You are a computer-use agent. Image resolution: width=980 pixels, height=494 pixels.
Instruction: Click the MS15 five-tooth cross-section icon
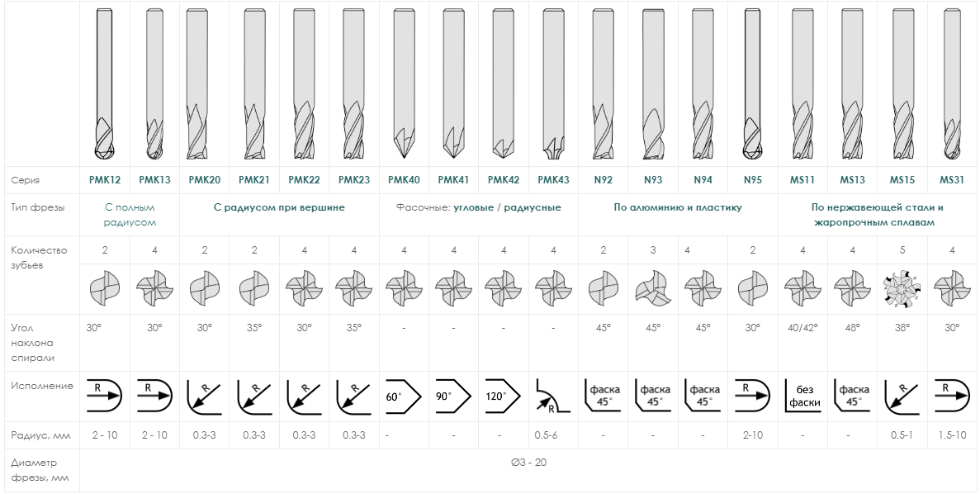pos(902,288)
